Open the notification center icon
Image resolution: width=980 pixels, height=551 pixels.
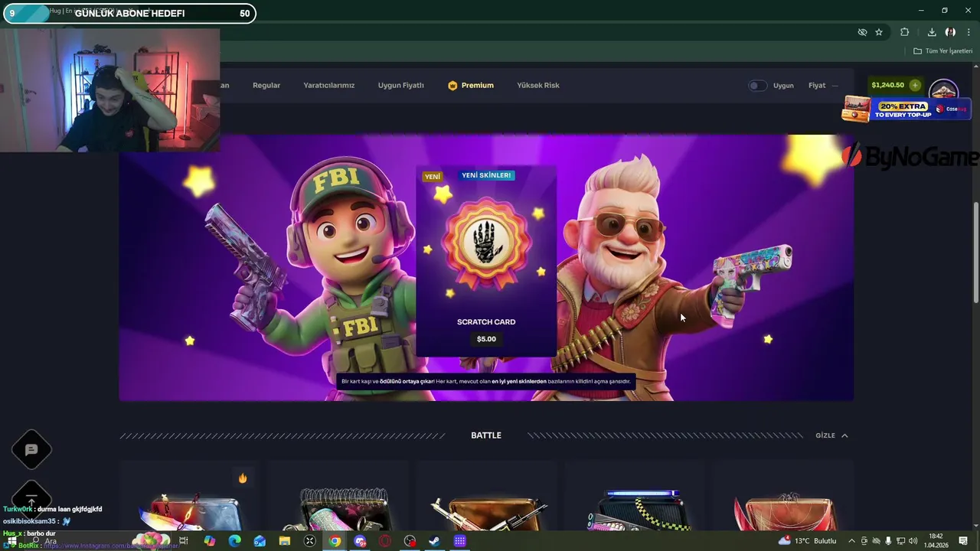point(963,541)
